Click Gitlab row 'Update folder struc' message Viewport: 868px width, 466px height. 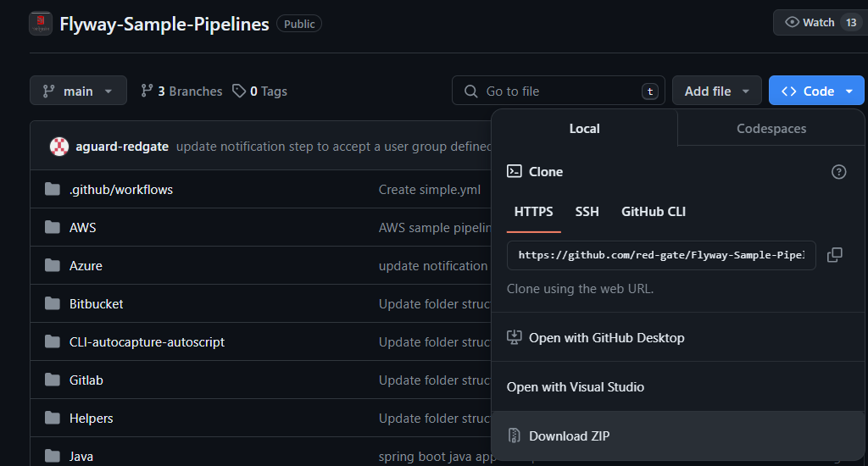[435, 380]
